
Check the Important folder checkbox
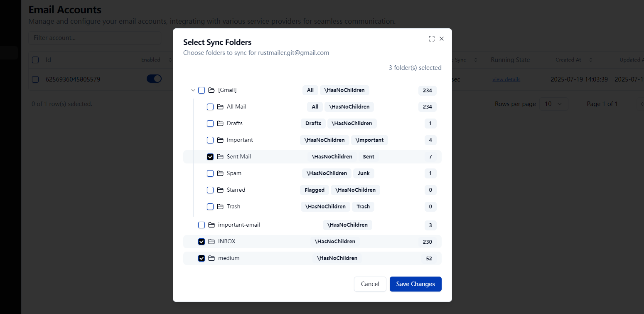coord(210,140)
